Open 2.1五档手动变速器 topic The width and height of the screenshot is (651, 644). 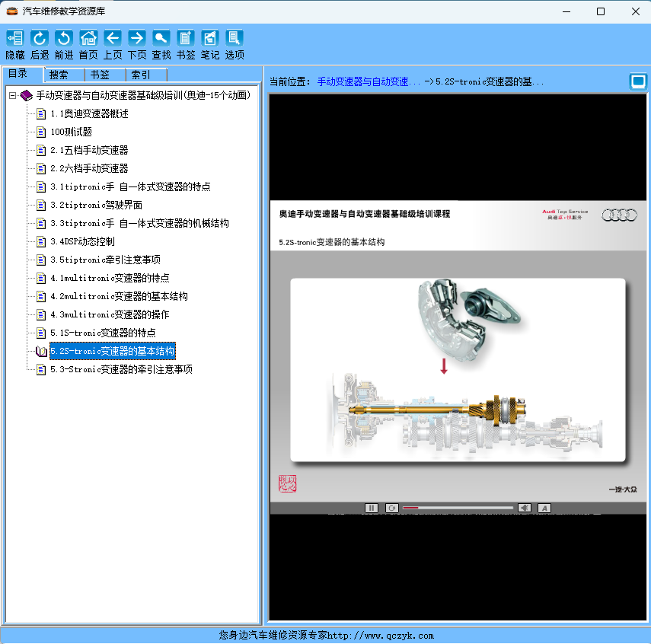89,150
